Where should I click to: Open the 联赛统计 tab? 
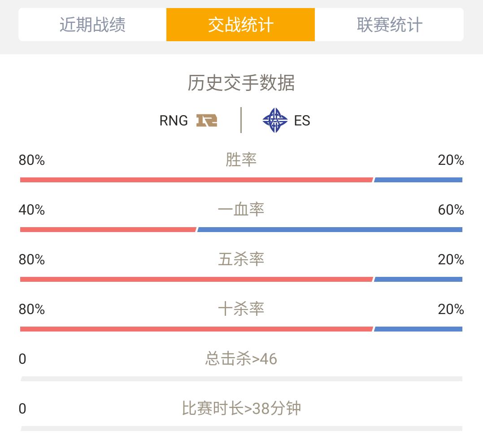point(389,25)
